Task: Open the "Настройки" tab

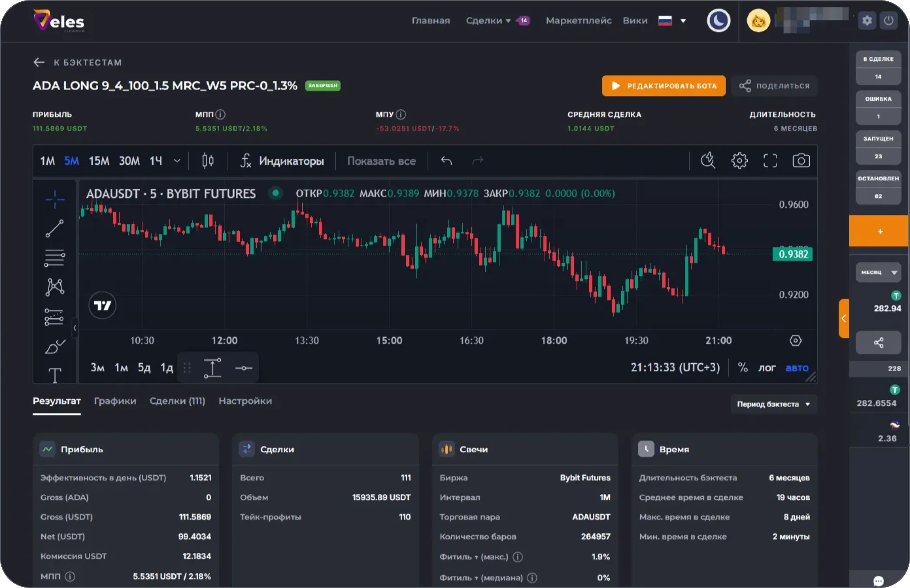Action: [x=245, y=401]
